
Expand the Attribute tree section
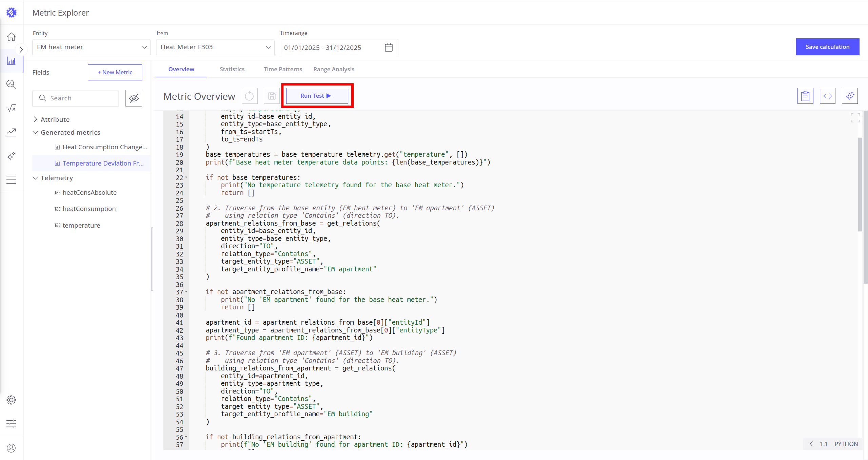tap(36, 119)
